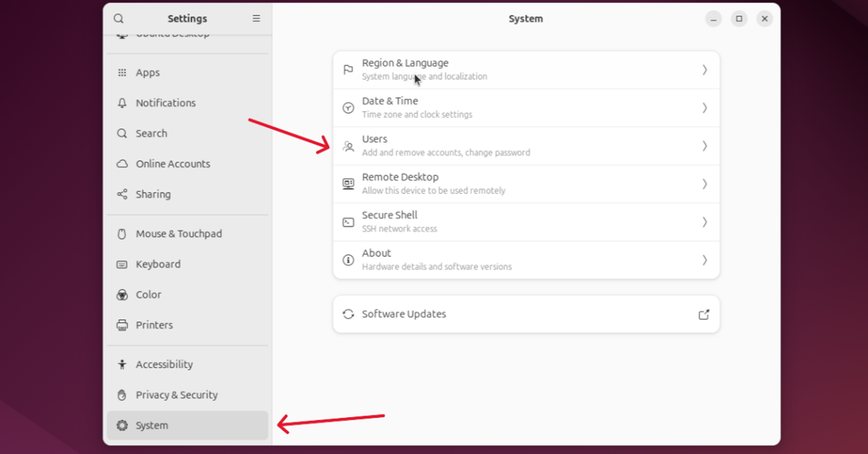Click the search icon in Settings header
The image size is (868, 454).
pyautogui.click(x=119, y=19)
